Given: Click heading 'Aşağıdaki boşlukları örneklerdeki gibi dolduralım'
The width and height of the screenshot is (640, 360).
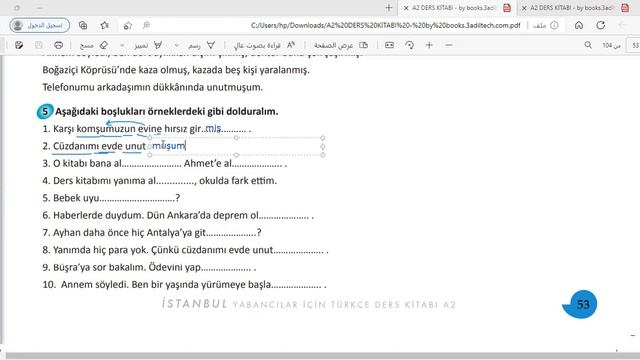Looking at the screenshot, I should [167, 111].
